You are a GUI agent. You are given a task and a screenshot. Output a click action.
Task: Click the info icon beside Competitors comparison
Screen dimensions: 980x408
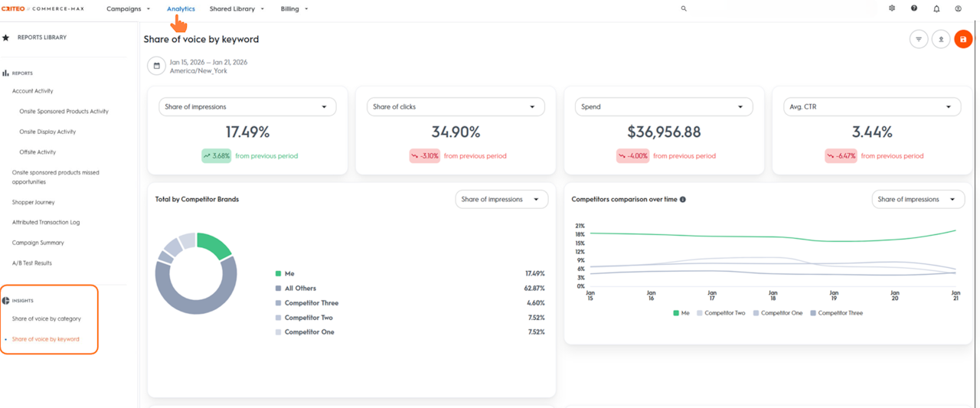[x=683, y=200]
